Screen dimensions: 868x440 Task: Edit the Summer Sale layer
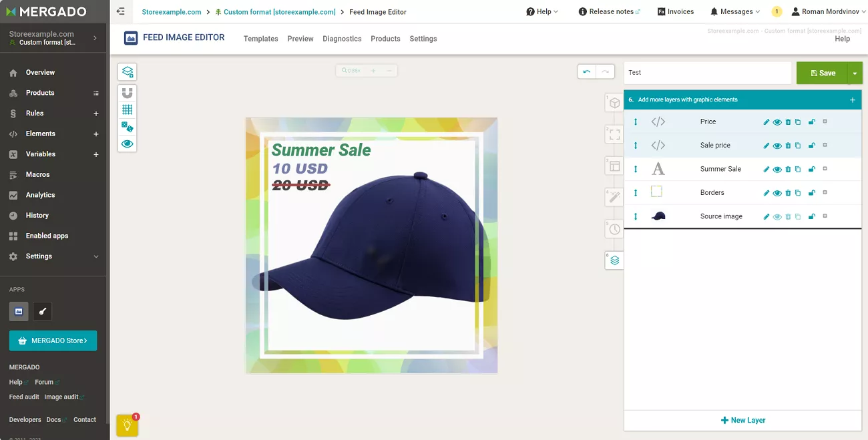pos(767,170)
